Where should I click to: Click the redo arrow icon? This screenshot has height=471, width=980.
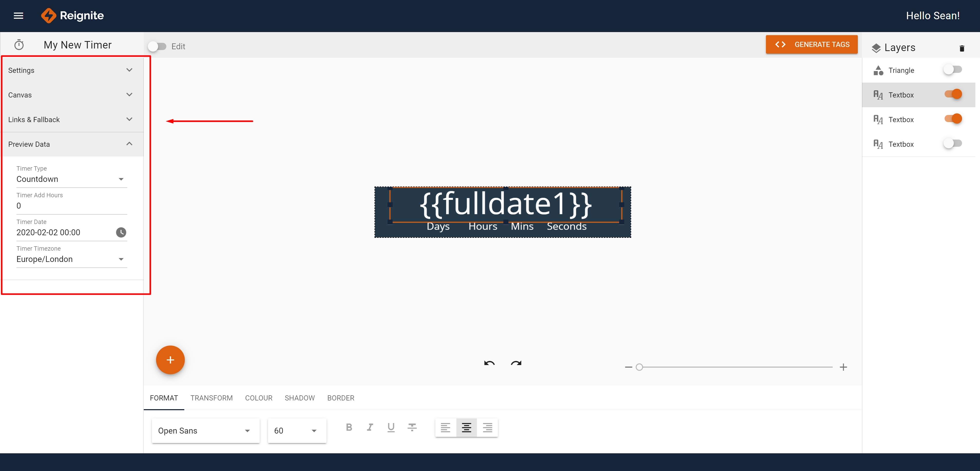516,363
